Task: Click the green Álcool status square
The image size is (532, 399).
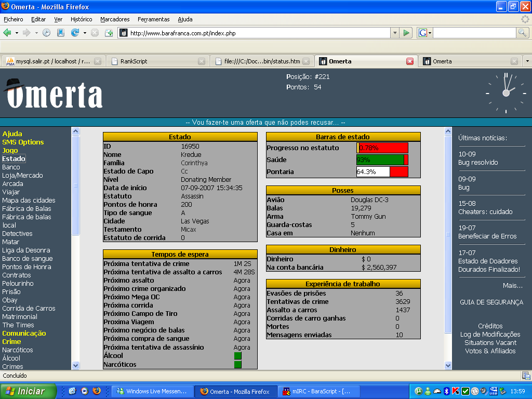Action: coord(238,356)
